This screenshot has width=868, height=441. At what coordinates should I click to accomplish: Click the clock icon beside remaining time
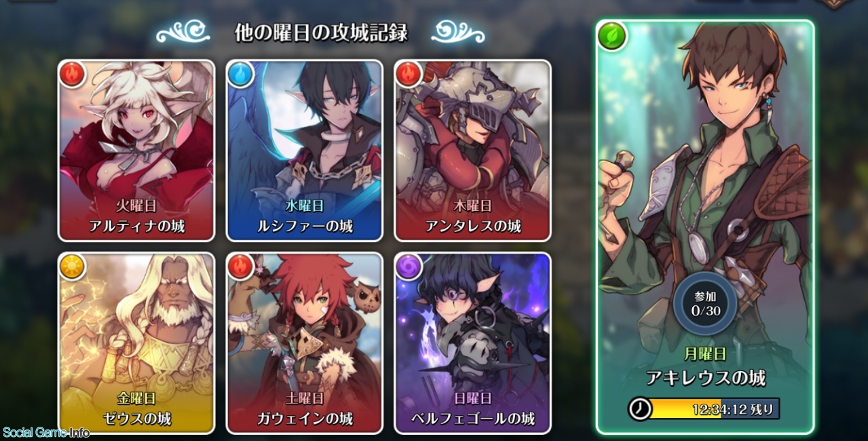point(640,408)
